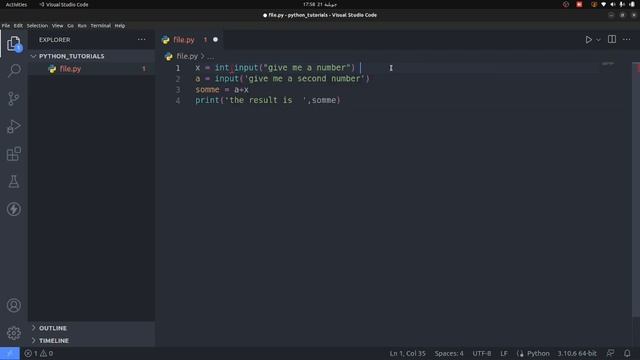Image resolution: width=640 pixels, height=360 pixels.
Task: Select language mode Python
Action: coord(538,353)
